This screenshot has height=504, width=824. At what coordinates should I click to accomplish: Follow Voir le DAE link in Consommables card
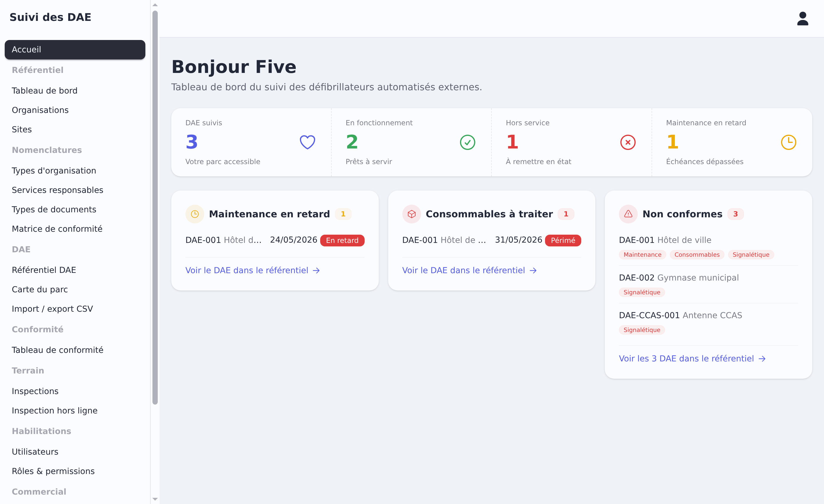(469, 270)
